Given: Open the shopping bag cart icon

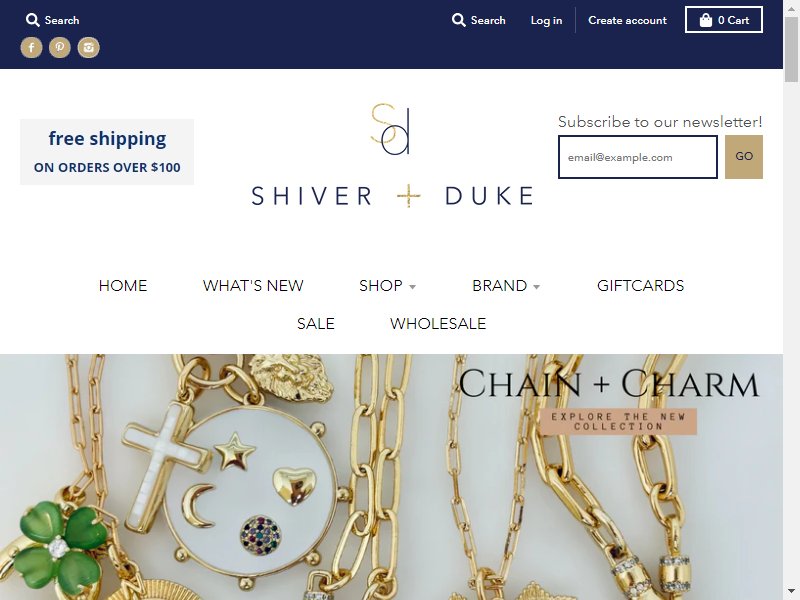Looking at the screenshot, I should coord(706,20).
